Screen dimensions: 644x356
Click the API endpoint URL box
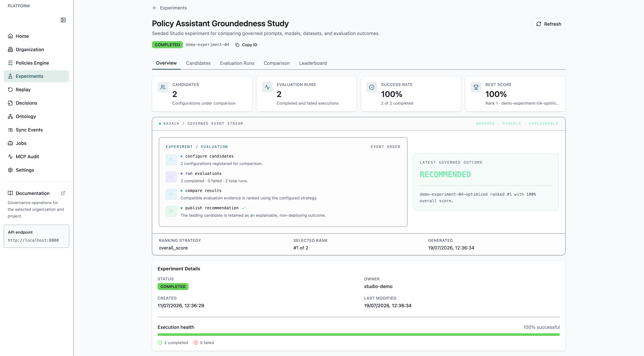click(37, 236)
